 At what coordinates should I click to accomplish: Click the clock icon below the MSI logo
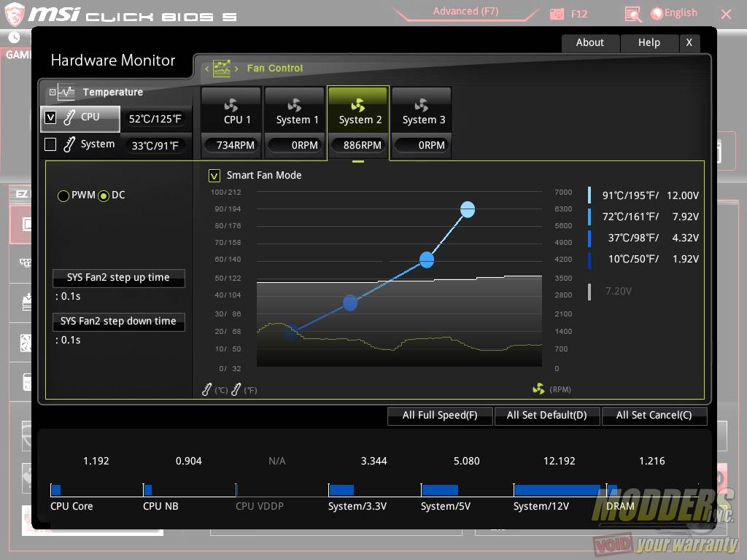(15, 37)
